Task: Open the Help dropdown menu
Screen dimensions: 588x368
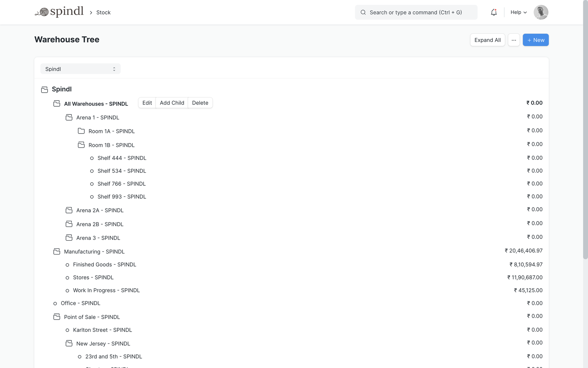Action: point(518,12)
